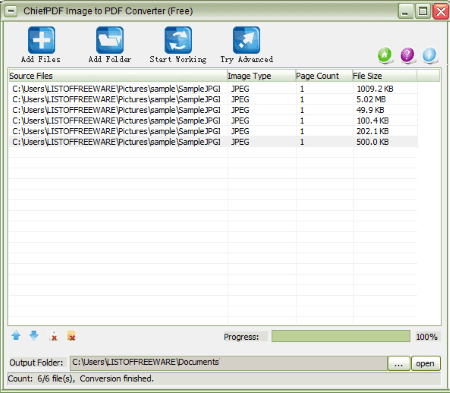Select the file row sized 5.02 MB
The width and height of the screenshot is (450, 393).
pos(213,99)
